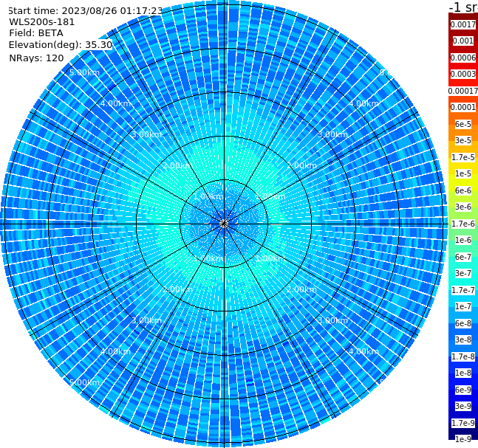Click the 3e-5 colorbar label
The width and height of the screenshot is (478, 448).
tap(463, 140)
